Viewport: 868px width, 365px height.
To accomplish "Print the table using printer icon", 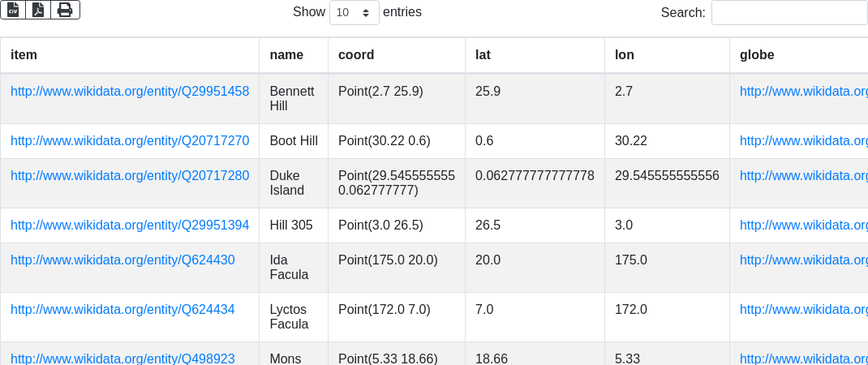I will (x=65, y=10).
